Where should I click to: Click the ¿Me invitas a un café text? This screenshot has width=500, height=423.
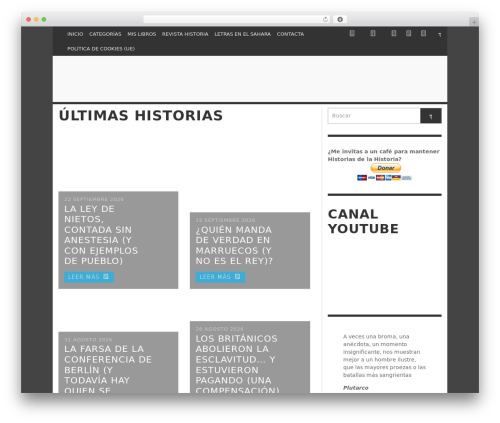point(384,155)
